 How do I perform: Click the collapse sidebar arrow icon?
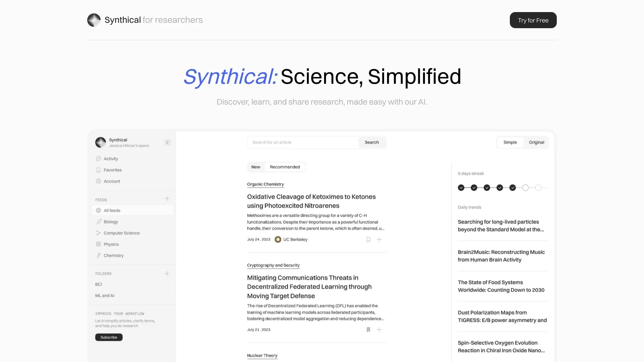(x=167, y=142)
